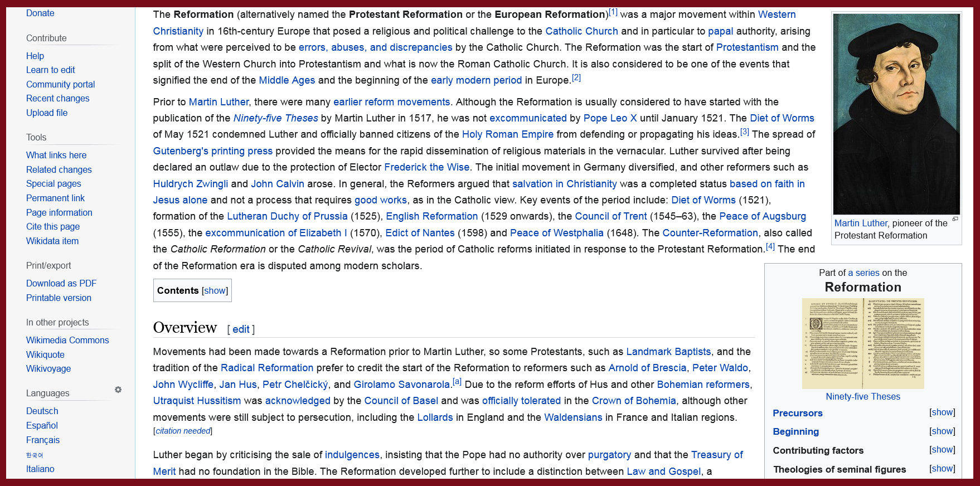Viewport: 980px width, 486px height.
Task: Open footnote reference [2]
Action: click(x=576, y=77)
